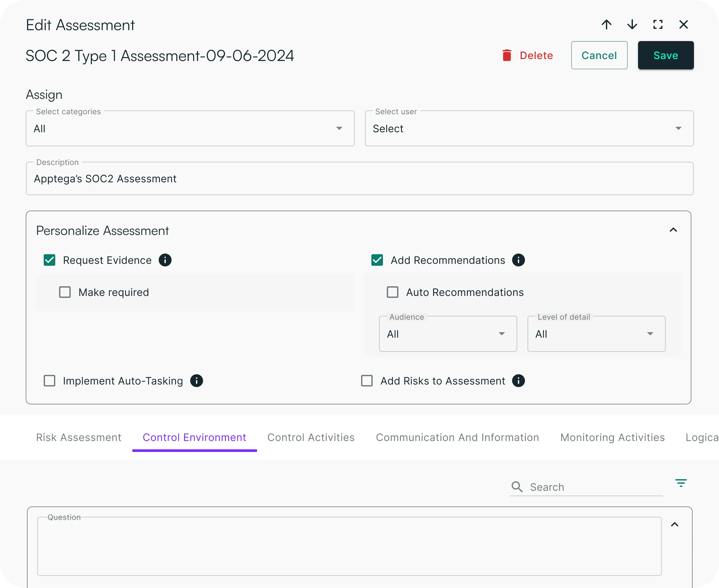Enable the Auto Recommendations checkbox
Screen dimensions: 719x588
pyautogui.click(x=393, y=292)
